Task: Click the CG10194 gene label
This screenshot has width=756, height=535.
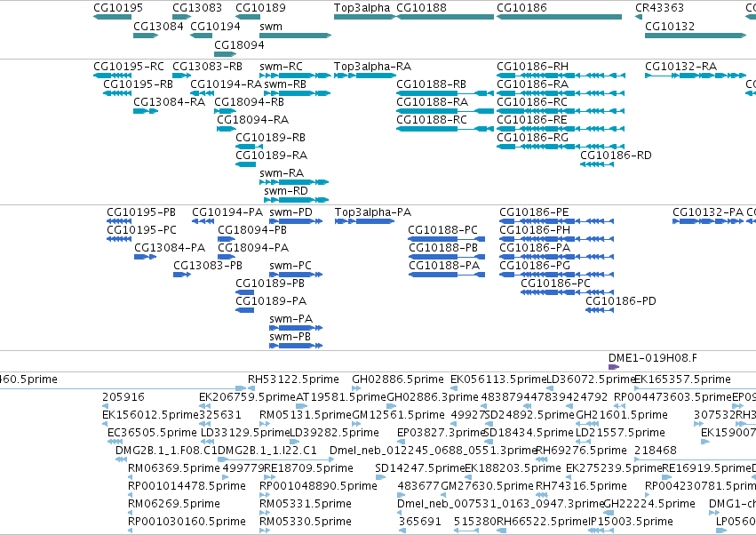Action: point(215,26)
